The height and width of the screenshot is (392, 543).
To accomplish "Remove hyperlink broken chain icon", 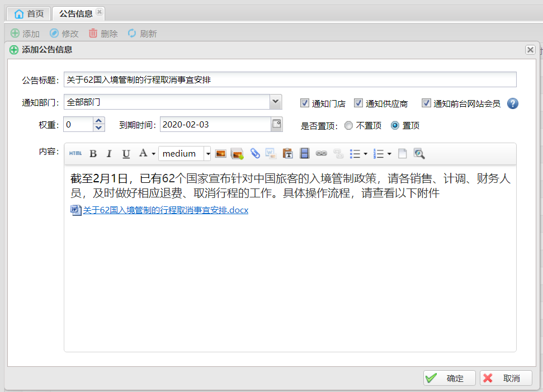I will coord(338,153).
